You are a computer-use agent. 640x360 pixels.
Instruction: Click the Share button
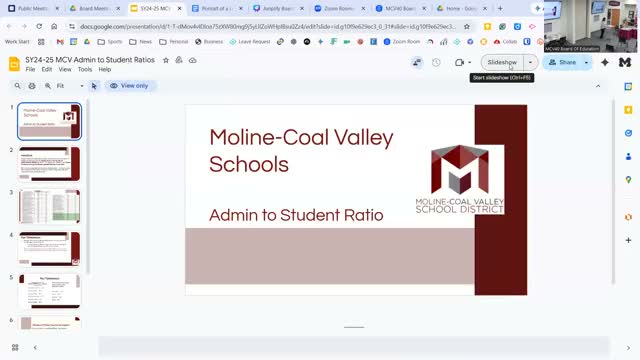pos(562,62)
